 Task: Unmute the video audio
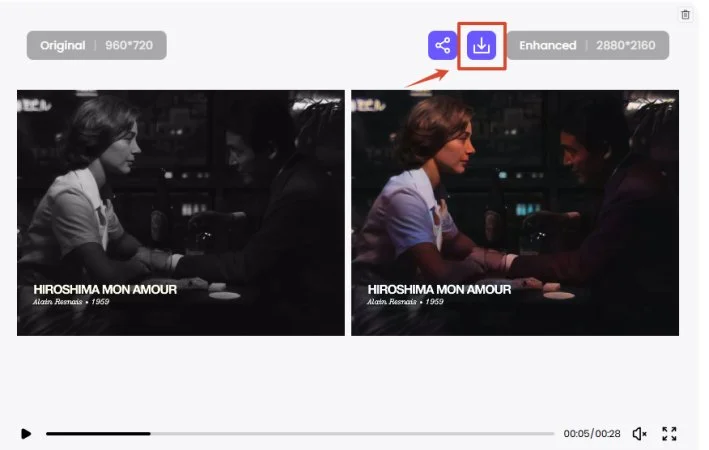[x=639, y=434]
